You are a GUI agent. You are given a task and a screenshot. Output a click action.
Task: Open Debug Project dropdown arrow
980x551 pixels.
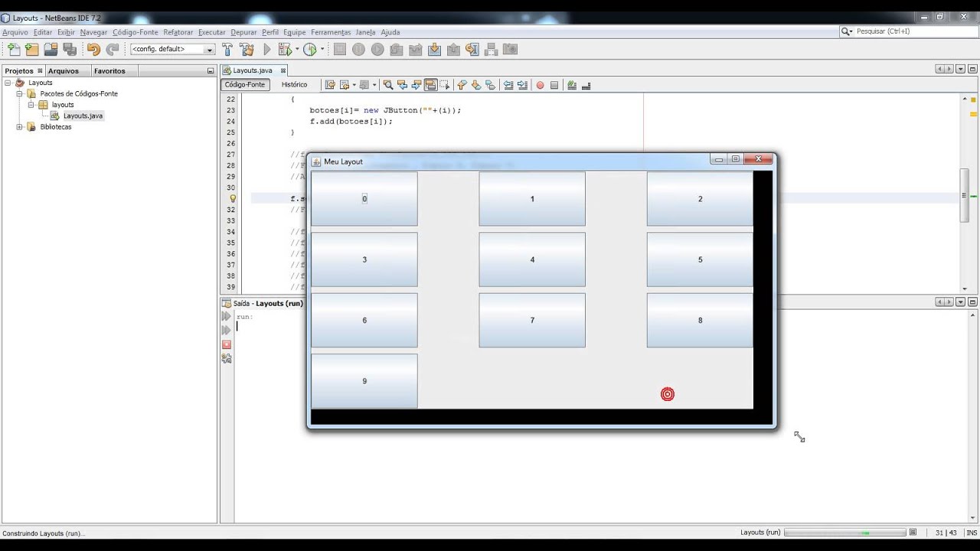click(296, 49)
